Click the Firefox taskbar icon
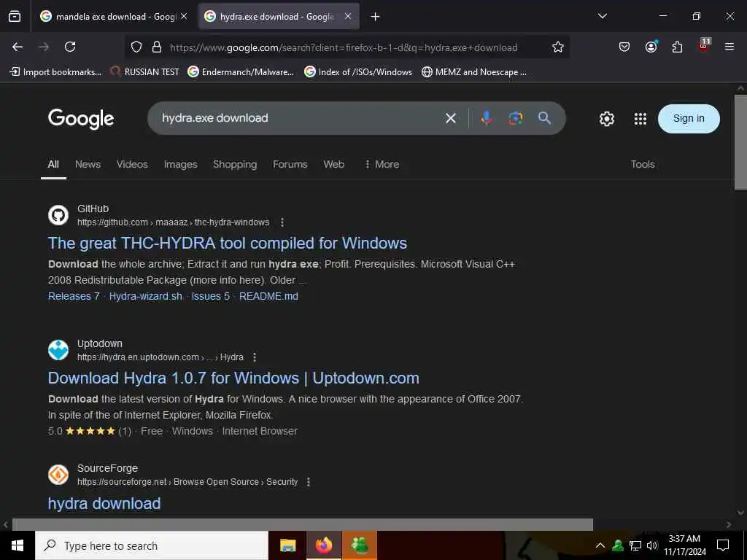This screenshot has width=747, height=560. pyautogui.click(x=323, y=545)
